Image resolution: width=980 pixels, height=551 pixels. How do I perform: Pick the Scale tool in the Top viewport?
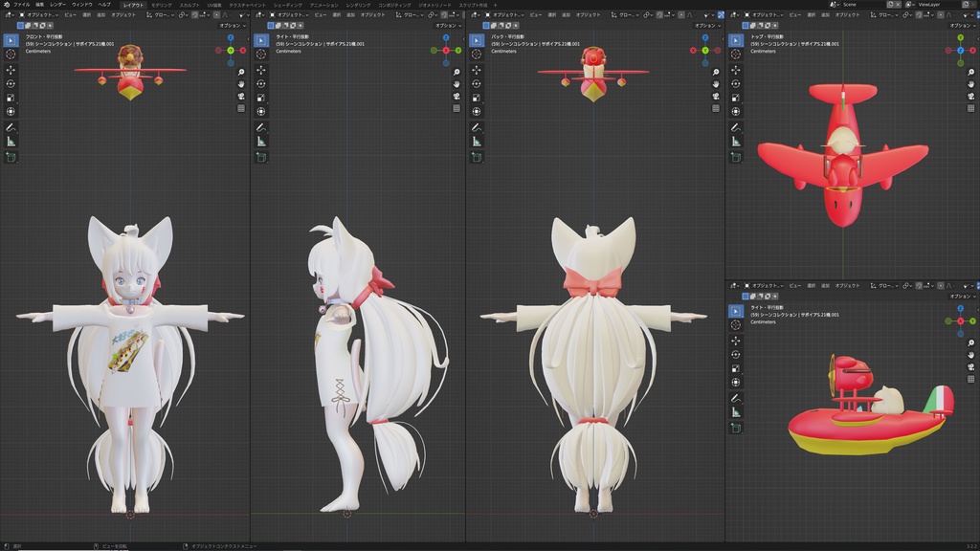pos(736,98)
